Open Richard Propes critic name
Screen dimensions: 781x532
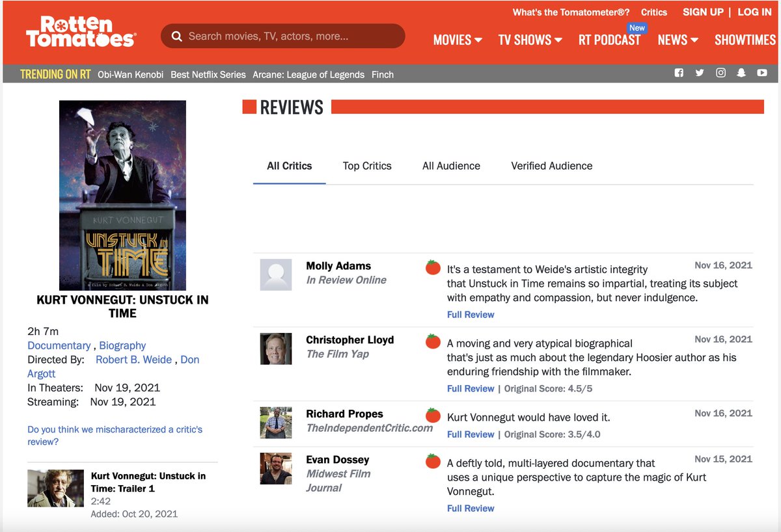pos(345,414)
